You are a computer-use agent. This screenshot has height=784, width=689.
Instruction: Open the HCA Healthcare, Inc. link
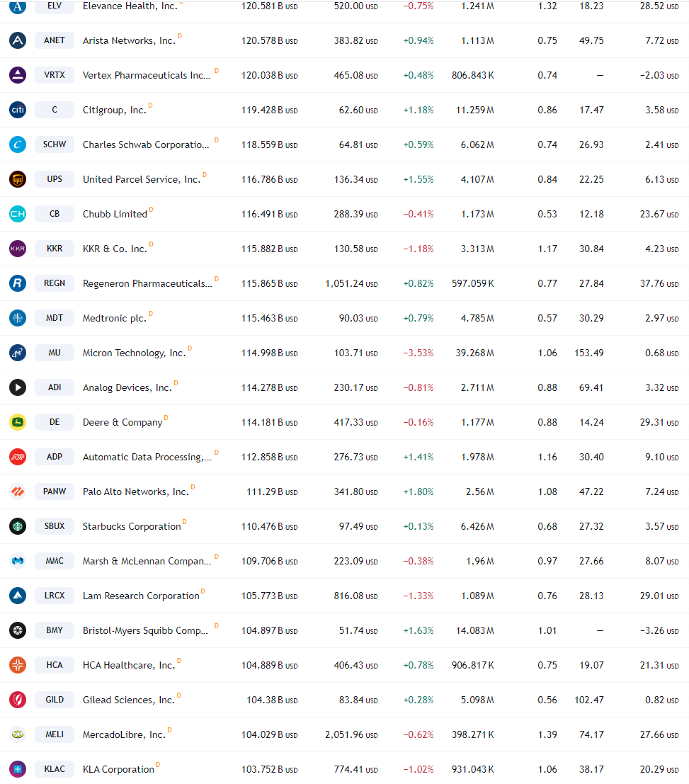click(129, 666)
